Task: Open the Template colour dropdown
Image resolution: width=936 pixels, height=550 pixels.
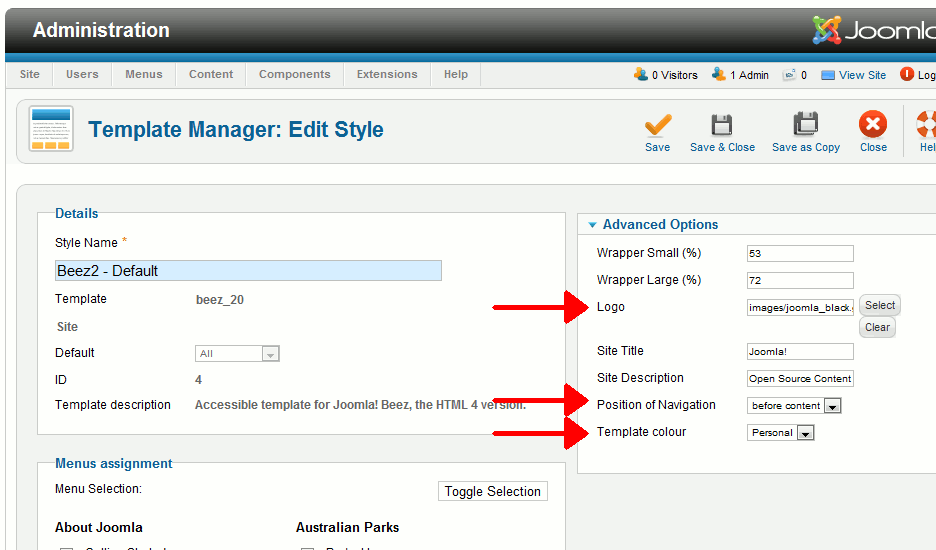Action: tap(805, 433)
